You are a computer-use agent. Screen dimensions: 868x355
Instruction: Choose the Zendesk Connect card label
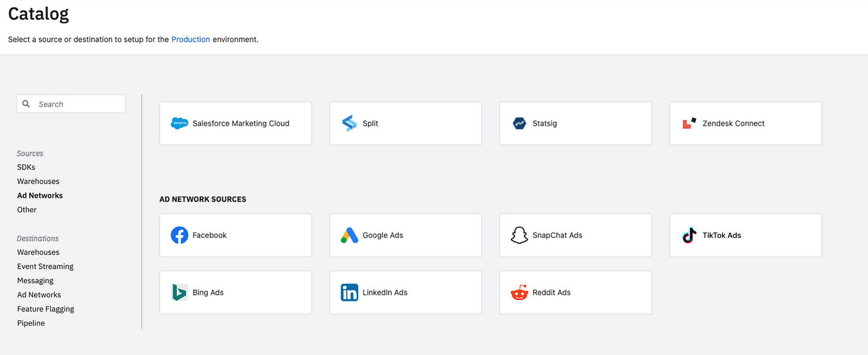733,124
